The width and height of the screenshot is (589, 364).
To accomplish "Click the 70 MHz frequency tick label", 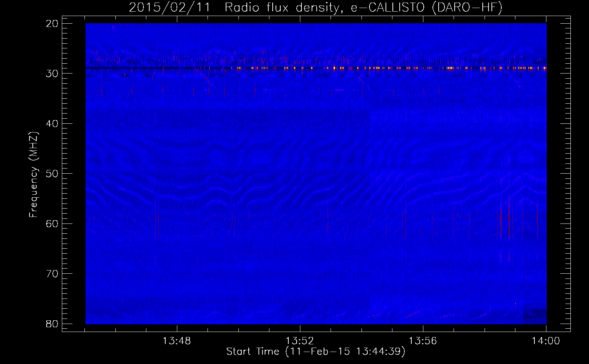I will [52, 274].
